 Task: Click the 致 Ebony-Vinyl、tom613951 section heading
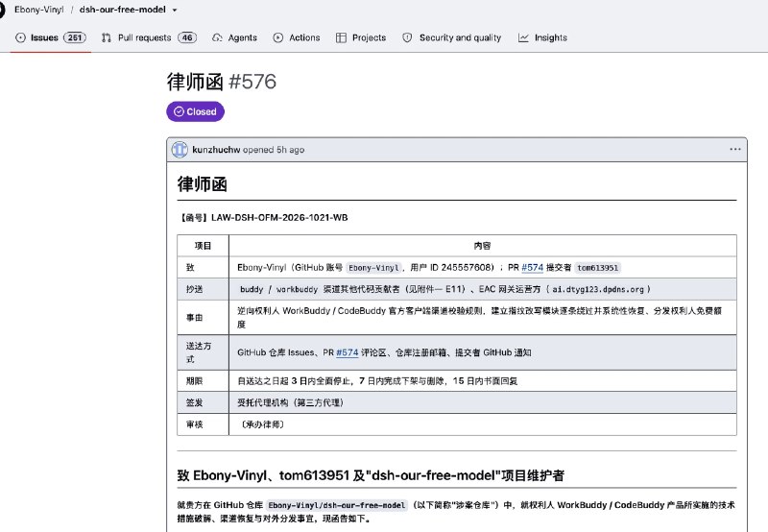point(371,475)
